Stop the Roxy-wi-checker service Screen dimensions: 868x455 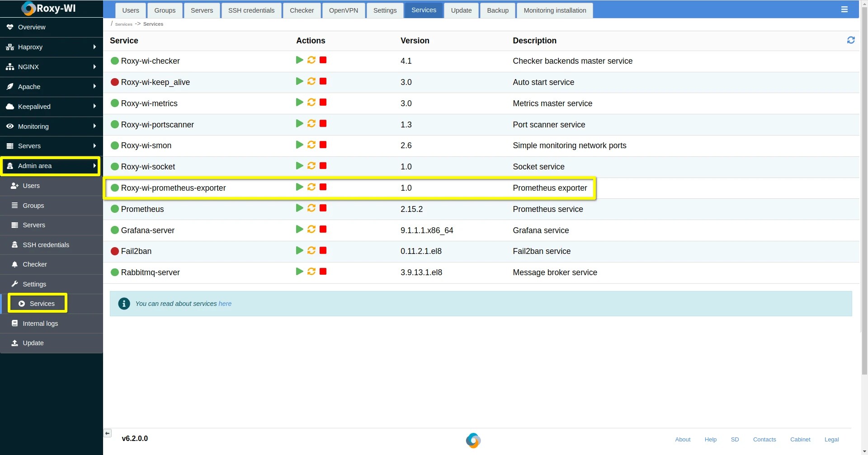[323, 60]
